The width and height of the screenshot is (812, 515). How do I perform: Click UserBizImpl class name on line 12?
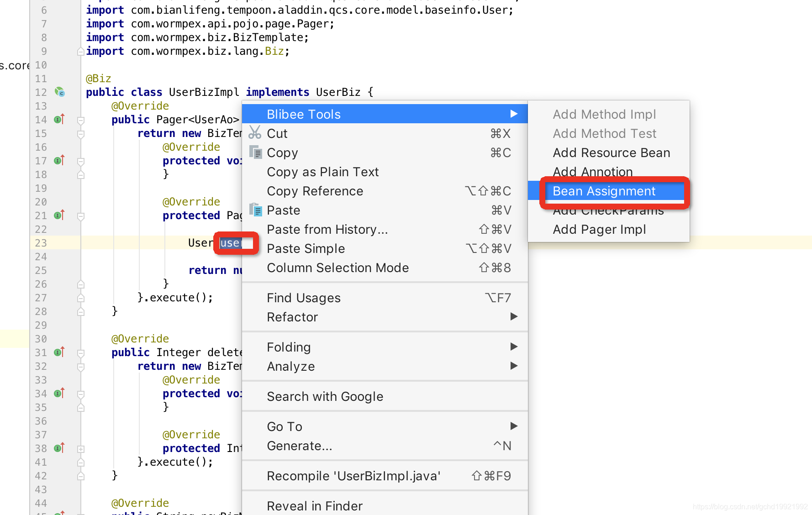pos(204,92)
